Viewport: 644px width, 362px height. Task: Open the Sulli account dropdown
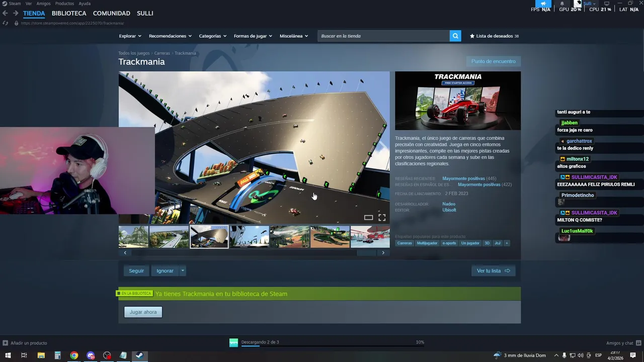[x=589, y=4]
